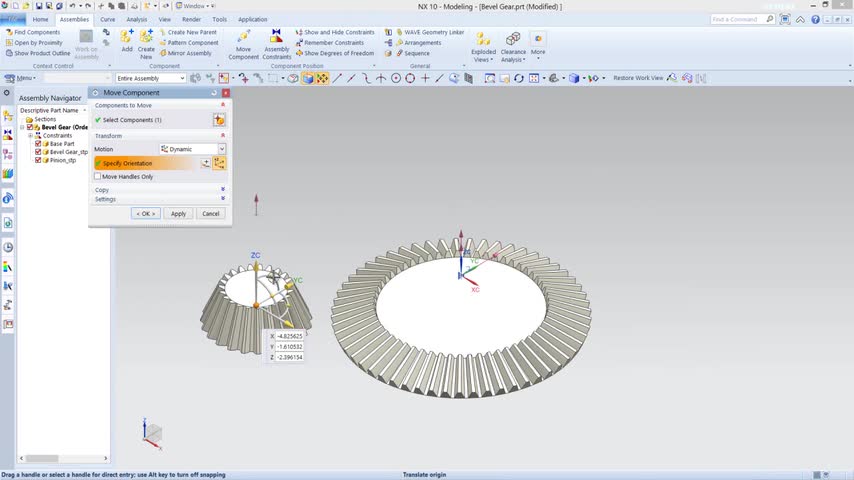This screenshot has height=480, width=854.
Task: Open the Home ribbon tab
Action: point(40,19)
